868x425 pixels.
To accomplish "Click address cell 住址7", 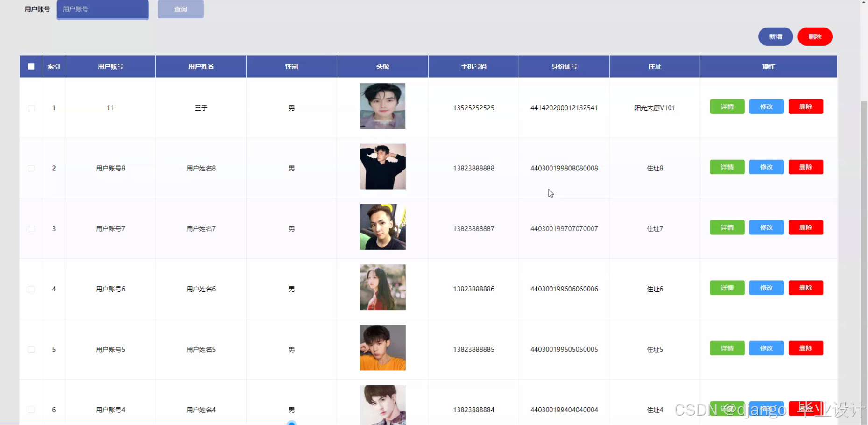I will tap(655, 229).
